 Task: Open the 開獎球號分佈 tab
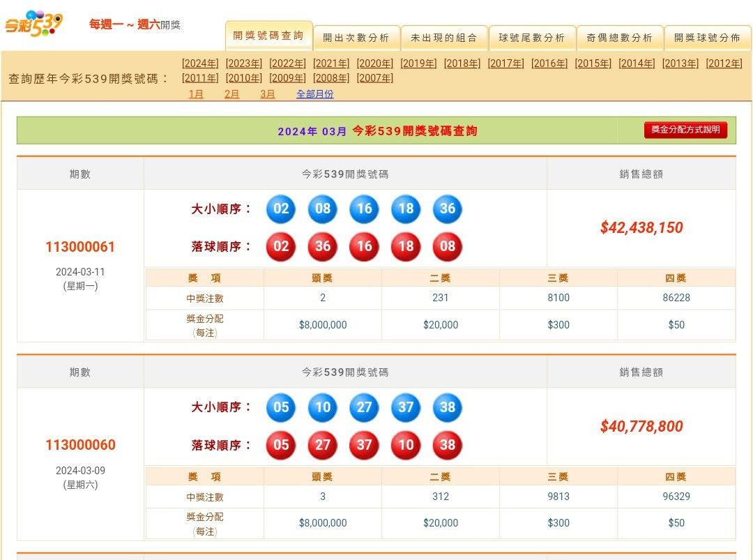pos(708,38)
